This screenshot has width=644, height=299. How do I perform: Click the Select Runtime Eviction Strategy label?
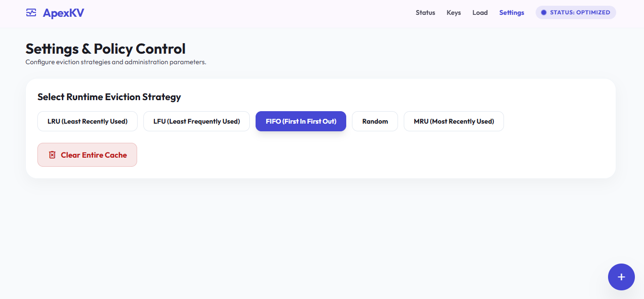109,97
